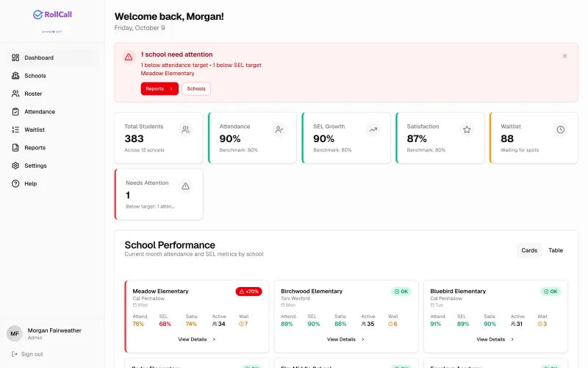Select the Total Students 383 value

click(x=135, y=138)
